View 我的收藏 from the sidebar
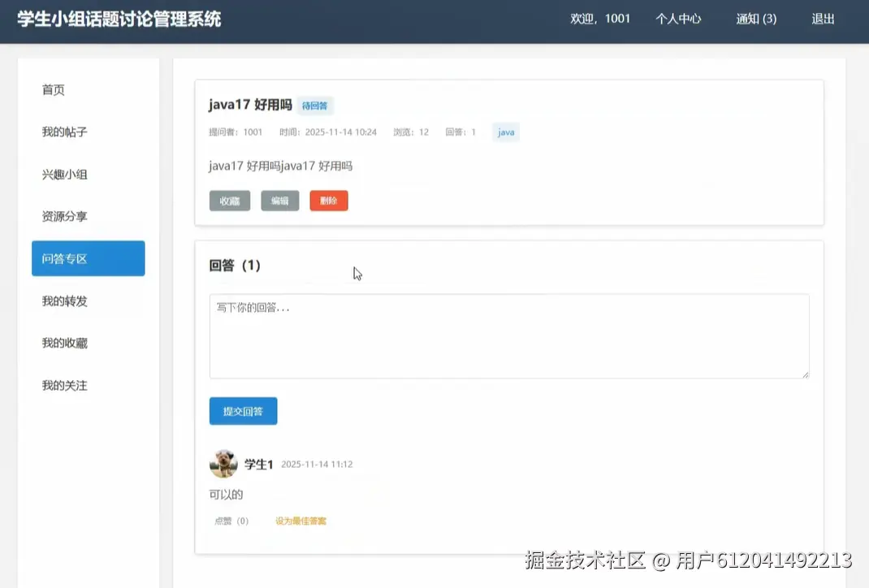Screen dimensions: 869x588 [64, 342]
